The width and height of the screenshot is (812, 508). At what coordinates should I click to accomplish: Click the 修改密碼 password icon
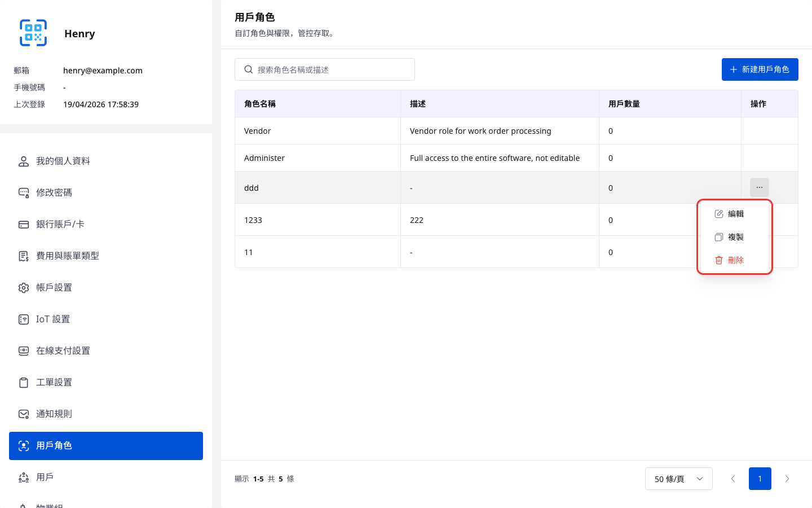tap(24, 193)
